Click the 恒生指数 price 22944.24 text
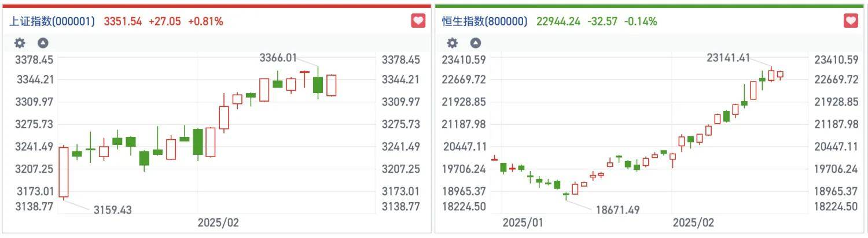 (558, 21)
